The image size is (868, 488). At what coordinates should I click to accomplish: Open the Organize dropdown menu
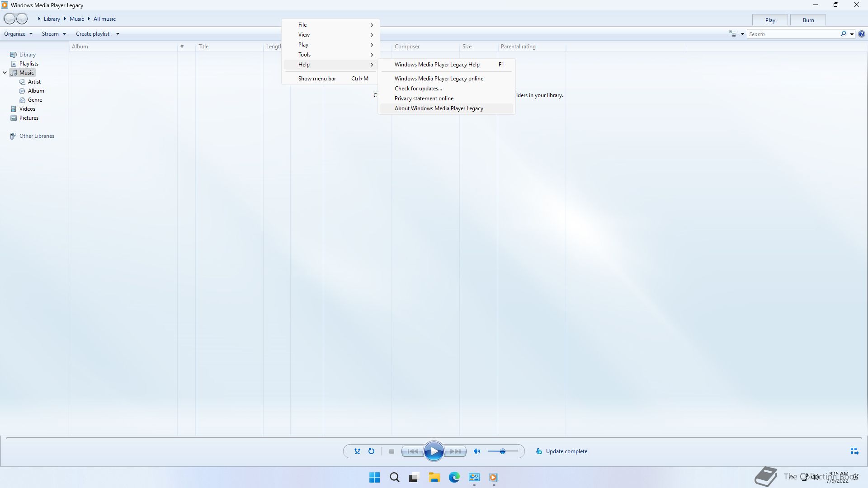[18, 34]
